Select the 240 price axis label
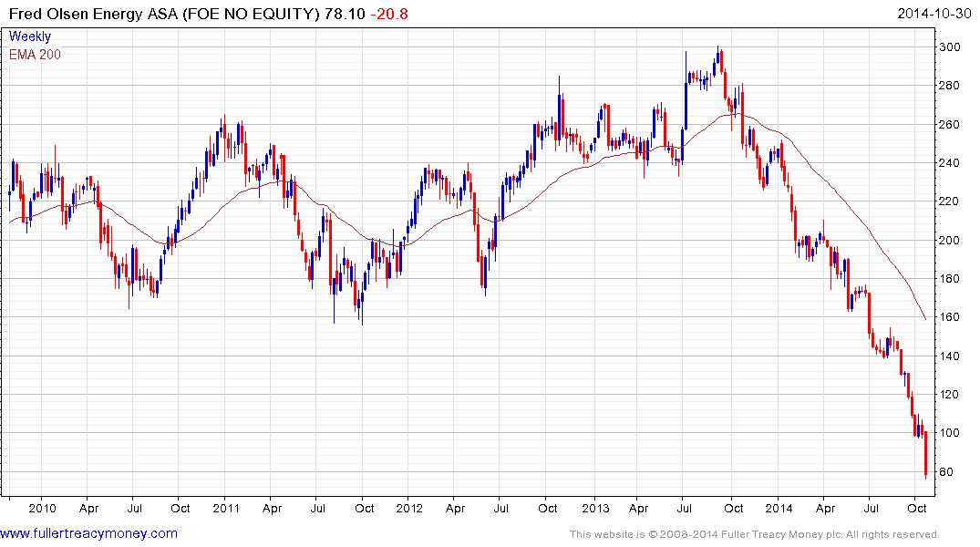980x547 pixels. [x=949, y=162]
